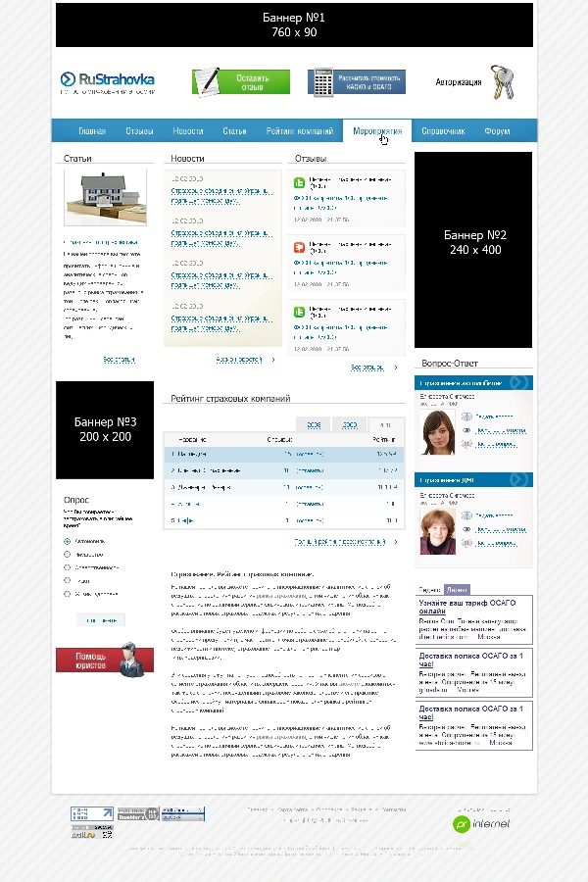Open the news archive link under Новости

[x=239, y=360]
